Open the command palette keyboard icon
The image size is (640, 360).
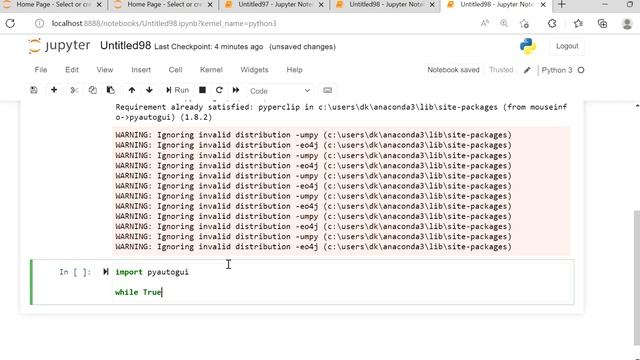click(327, 90)
